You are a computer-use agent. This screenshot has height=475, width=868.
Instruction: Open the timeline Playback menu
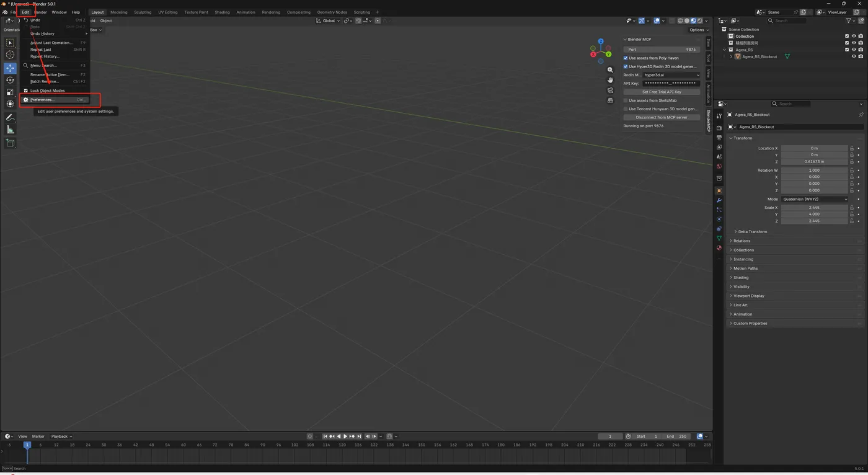[61, 437]
